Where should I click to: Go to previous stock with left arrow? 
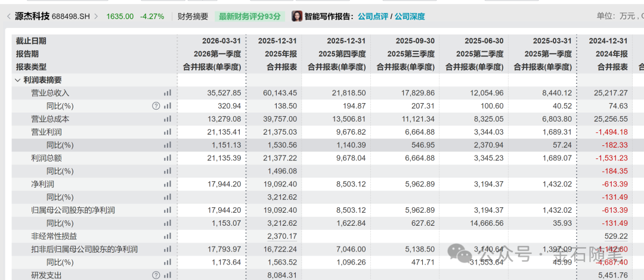(8, 17)
